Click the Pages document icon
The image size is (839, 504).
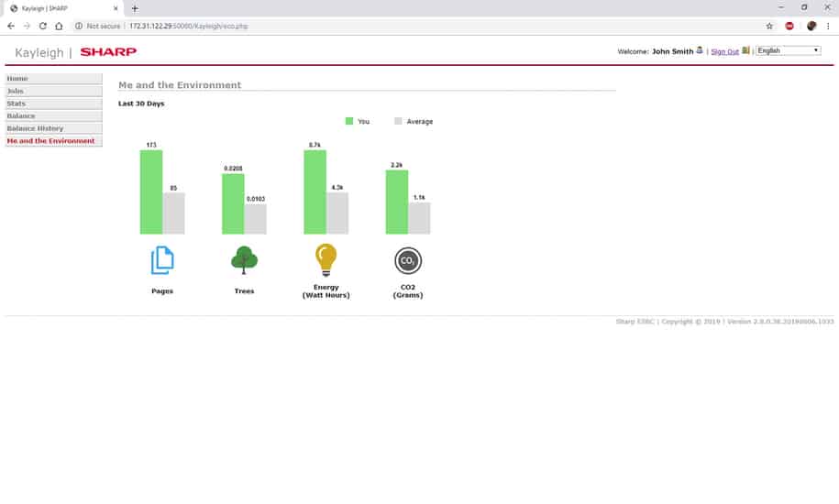(x=162, y=261)
